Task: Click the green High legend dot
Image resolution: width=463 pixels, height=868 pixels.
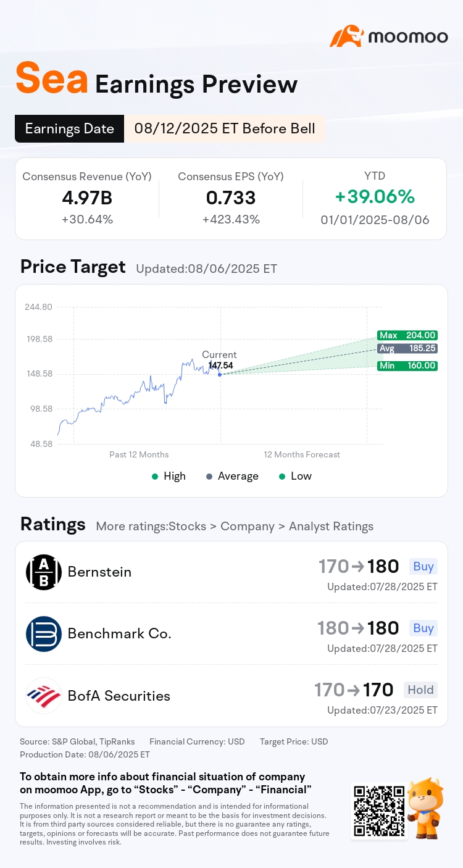Action: point(155,476)
